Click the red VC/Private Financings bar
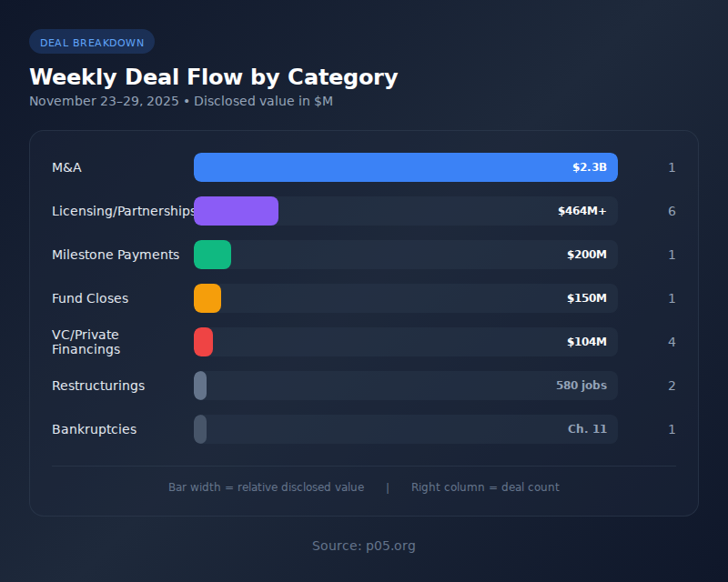Image resolution: width=728 pixels, height=582 pixels. click(203, 342)
